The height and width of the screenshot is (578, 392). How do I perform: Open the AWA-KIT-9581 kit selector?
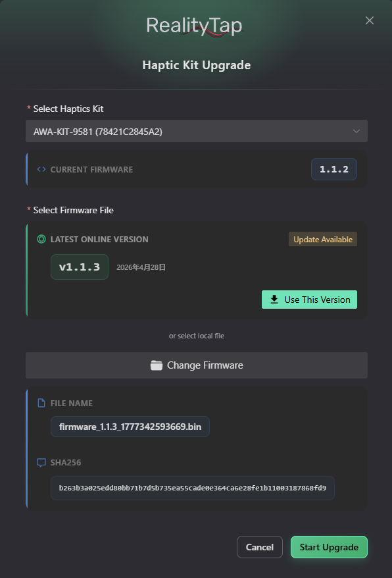tap(197, 131)
